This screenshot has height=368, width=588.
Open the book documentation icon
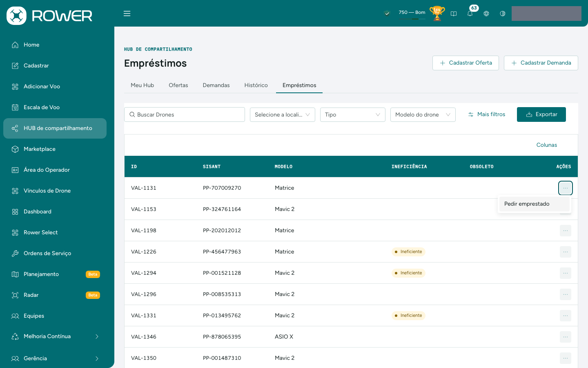point(454,13)
